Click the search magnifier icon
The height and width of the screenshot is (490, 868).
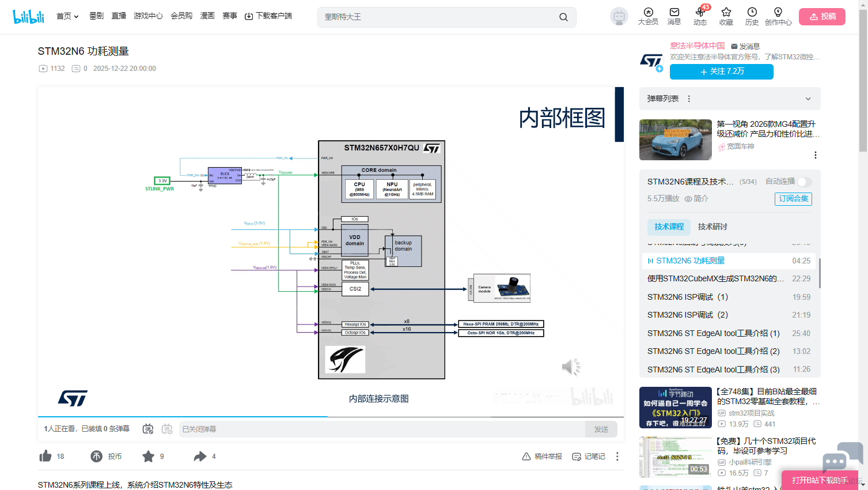click(563, 17)
